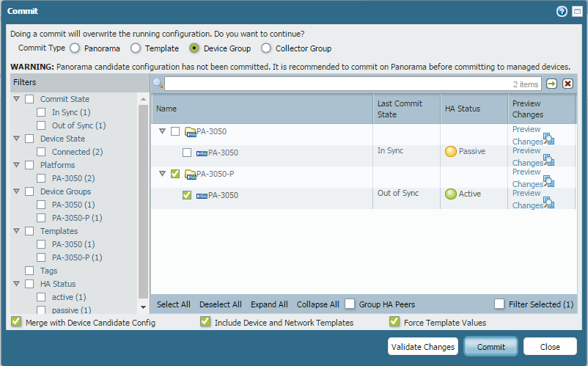Click the filters panel scroll down arrow

point(143,307)
